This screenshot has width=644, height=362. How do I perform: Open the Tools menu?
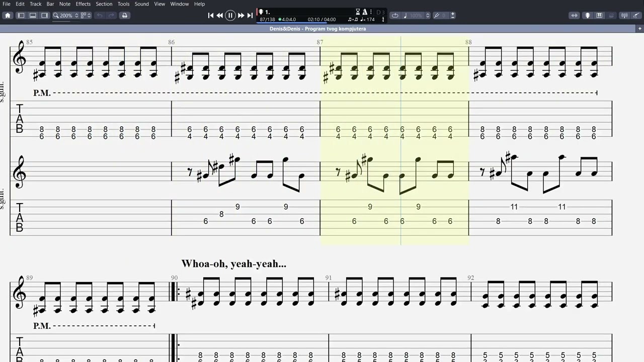coord(124,4)
